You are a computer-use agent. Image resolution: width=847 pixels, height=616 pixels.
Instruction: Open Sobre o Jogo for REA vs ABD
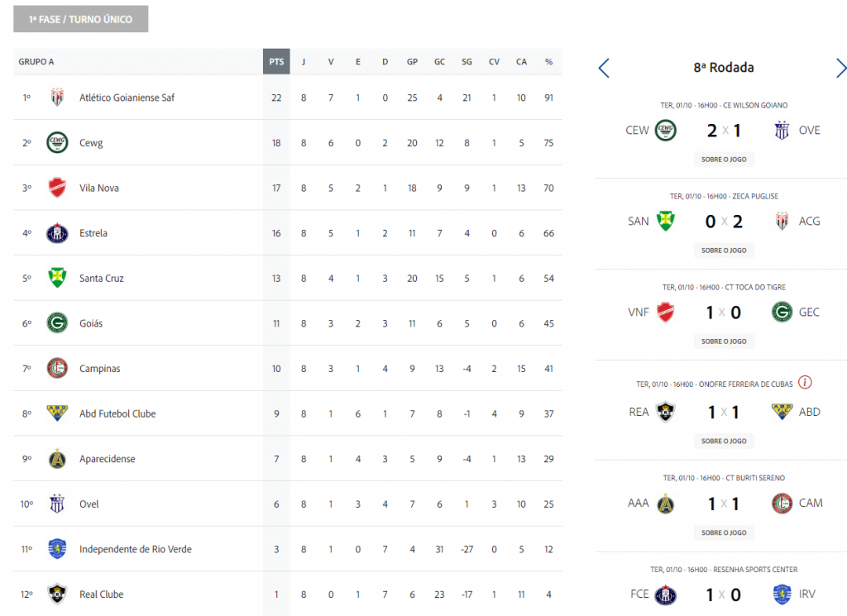(724, 441)
